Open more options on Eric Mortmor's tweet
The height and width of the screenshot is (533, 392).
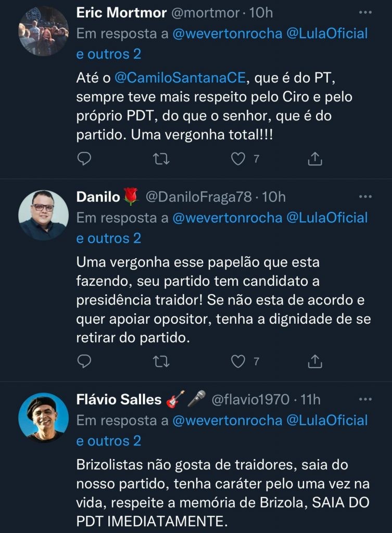pyautogui.click(x=366, y=12)
